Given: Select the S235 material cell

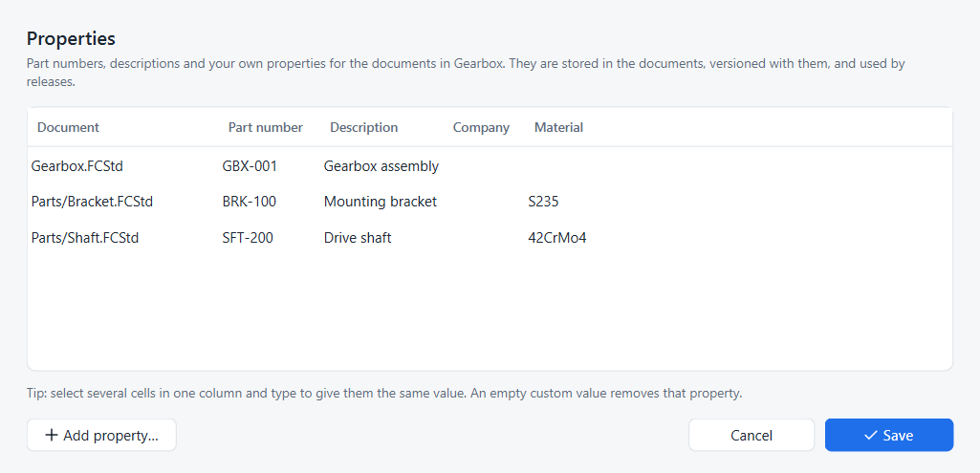Looking at the screenshot, I should 557,202.
